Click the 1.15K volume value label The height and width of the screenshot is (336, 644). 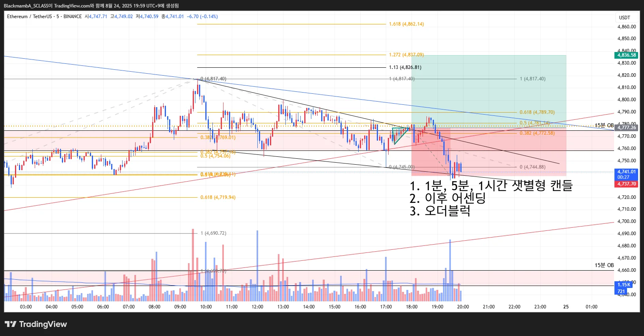click(624, 285)
